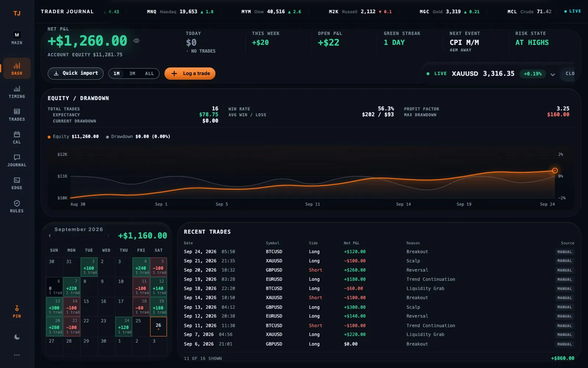
Task: Open September 4 +240 calendar day
Action: [x=141, y=267]
